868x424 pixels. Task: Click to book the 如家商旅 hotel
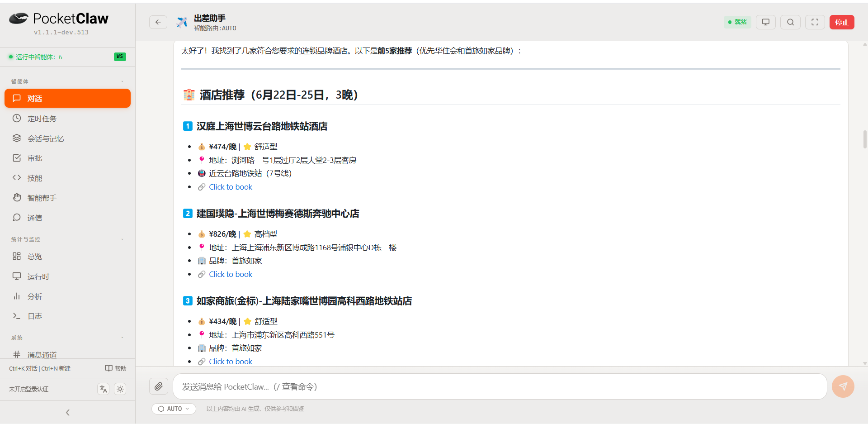[231, 362]
